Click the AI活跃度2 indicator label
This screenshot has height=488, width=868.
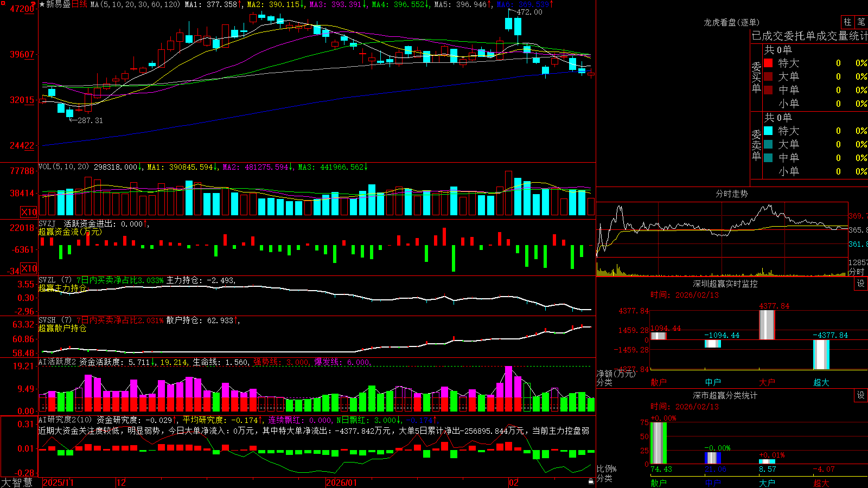pyautogui.click(x=58, y=362)
